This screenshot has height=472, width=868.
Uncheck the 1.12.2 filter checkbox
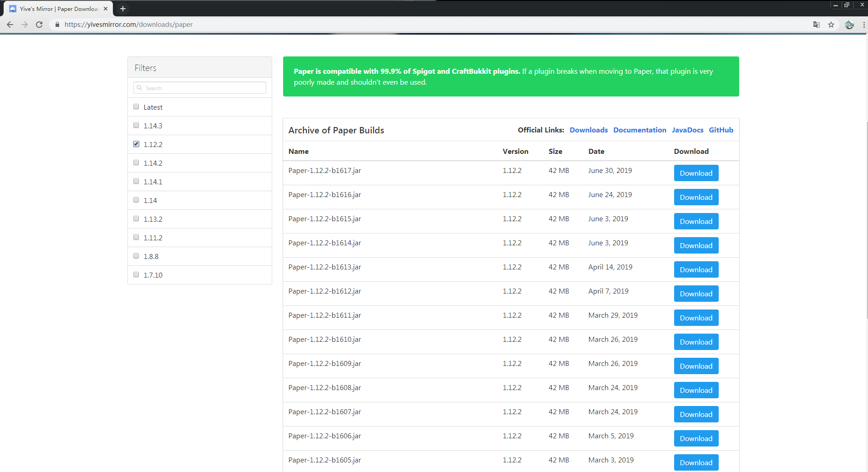(136, 144)
